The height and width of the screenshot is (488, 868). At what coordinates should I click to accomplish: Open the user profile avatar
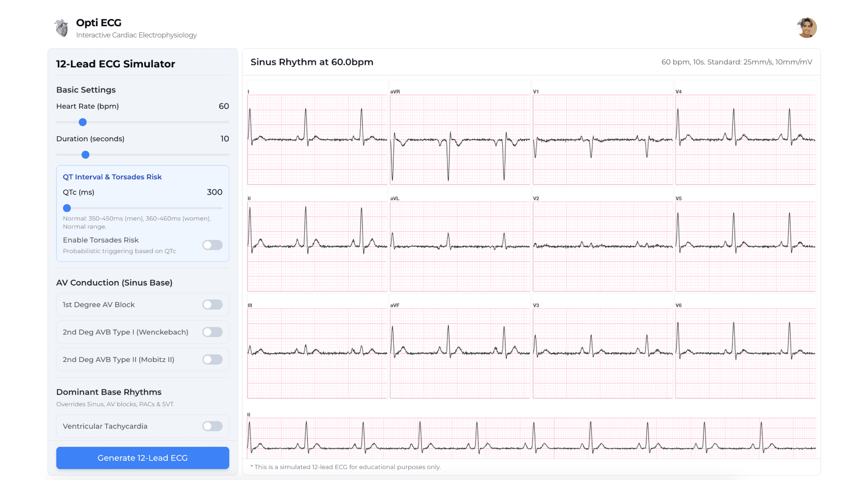tap(807, 28)
